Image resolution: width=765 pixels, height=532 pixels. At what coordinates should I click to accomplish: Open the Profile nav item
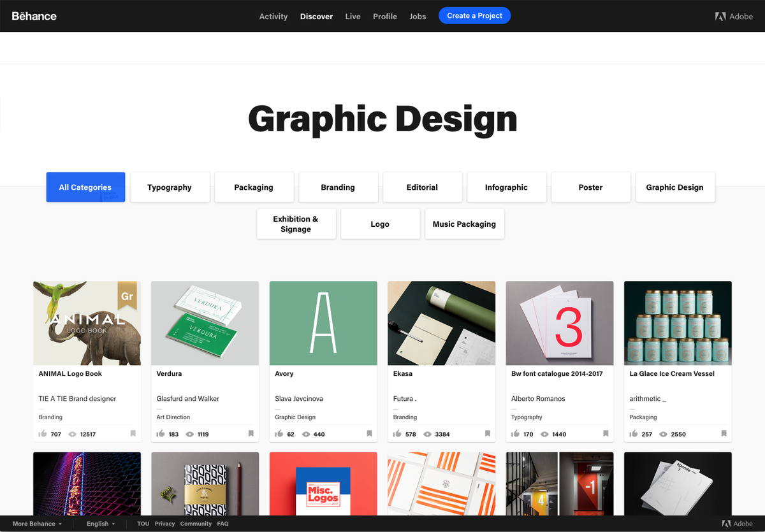(x=385, y=17)
